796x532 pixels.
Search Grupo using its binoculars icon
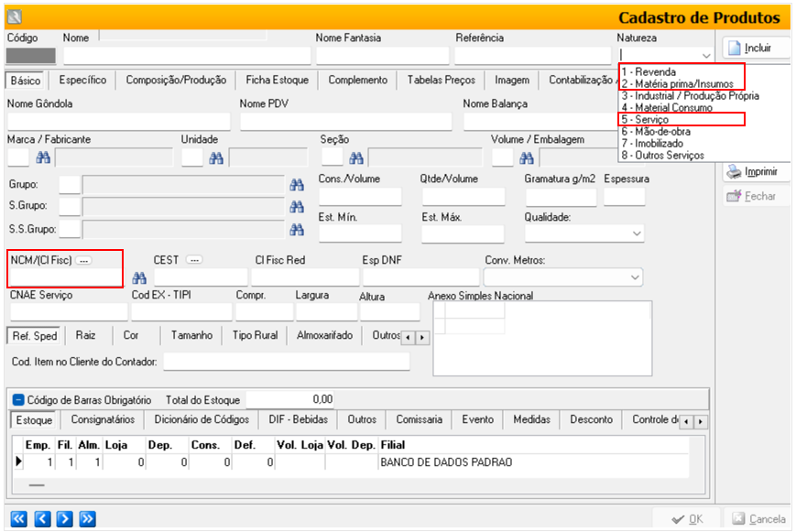click(296, 185)
